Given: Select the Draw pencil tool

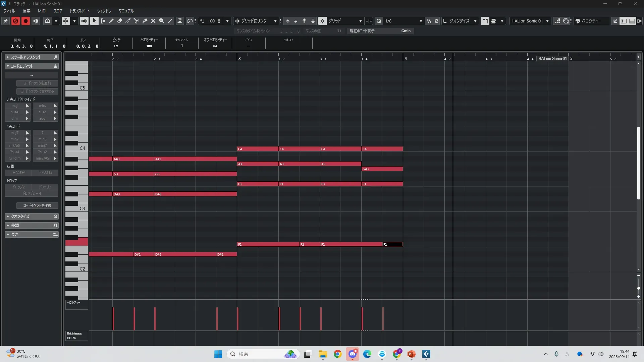Looking at the screenshot, I should 111,21.
